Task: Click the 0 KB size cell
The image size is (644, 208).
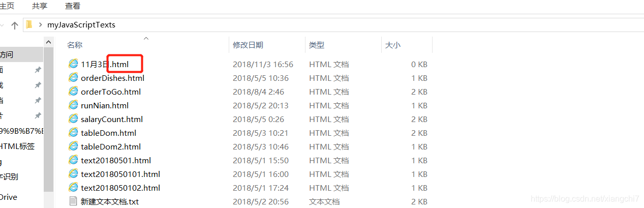Action: pos(419,64)
